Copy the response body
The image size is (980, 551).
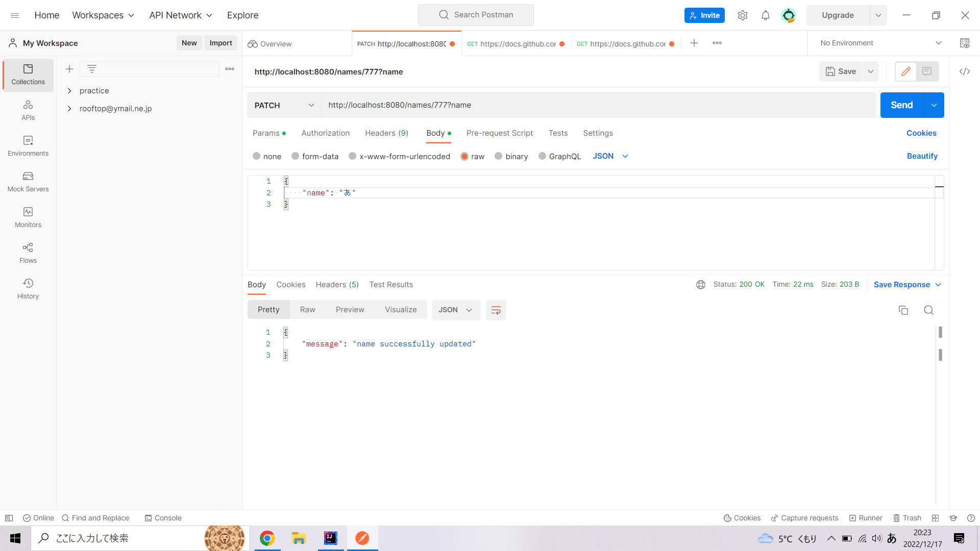pyautogui.click(x=903, y=310)
